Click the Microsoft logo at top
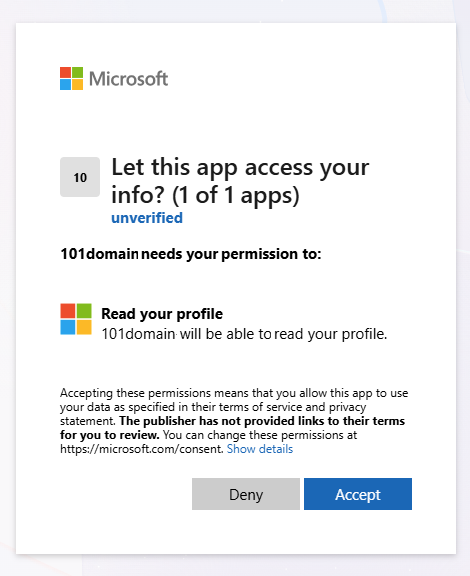The width and height of the screenshot is (470, 576). click(x=114, y=79)
